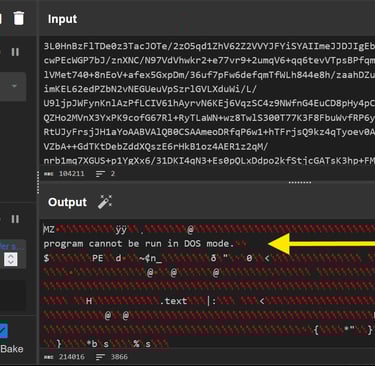This screenshot has width=375, height=366.
Task: Click input line starting U9ljpJWFynKnl
Action: (209, 103)
